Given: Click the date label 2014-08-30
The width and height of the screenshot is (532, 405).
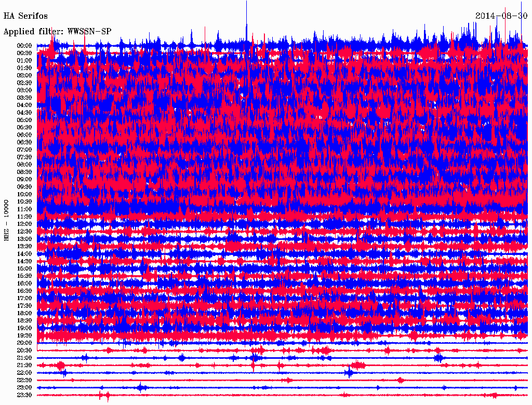Looking at the screenshot, I should tap(501, 16).
